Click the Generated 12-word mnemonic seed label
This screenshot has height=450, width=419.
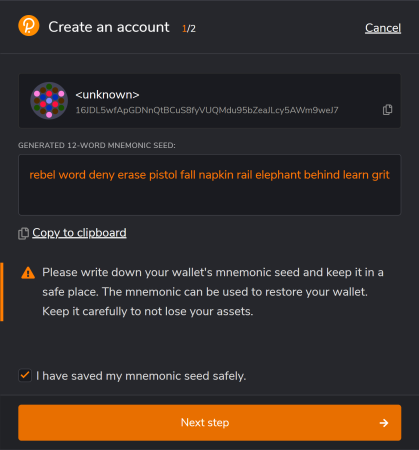97,145
